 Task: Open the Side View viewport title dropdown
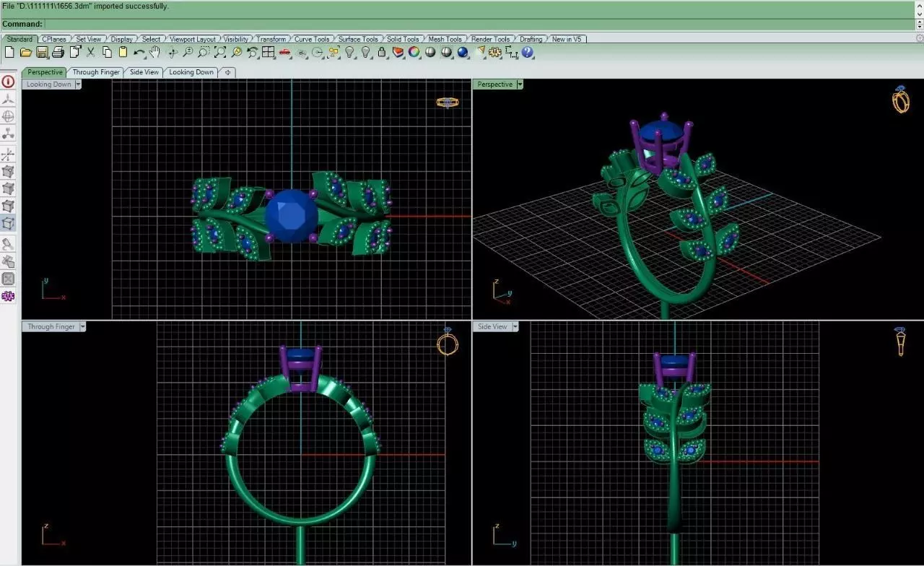tap(514, 326)
